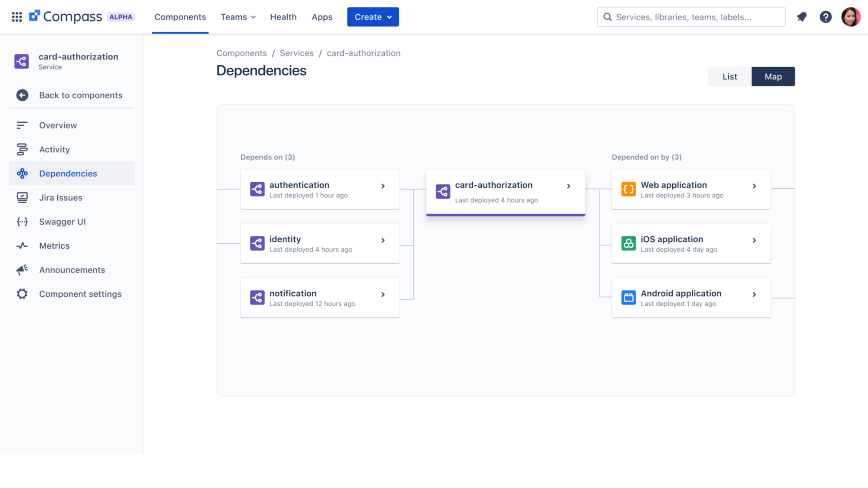868x488 pixels.
Task: Click the Component settings gear icon
Action: [22, 294]
